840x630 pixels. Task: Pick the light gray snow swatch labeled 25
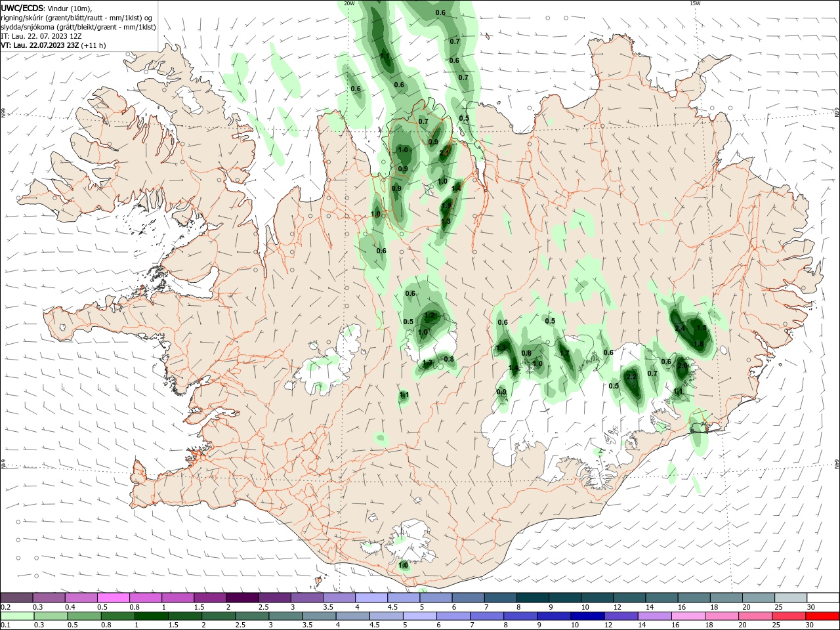(x=790, y=598)
